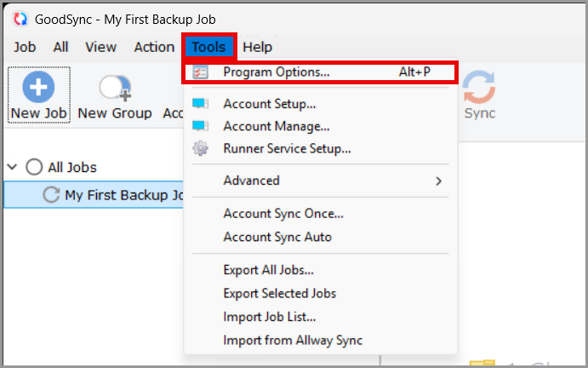Click the New Job plus icon
The image size is (588, 368).
pos(38,87)
